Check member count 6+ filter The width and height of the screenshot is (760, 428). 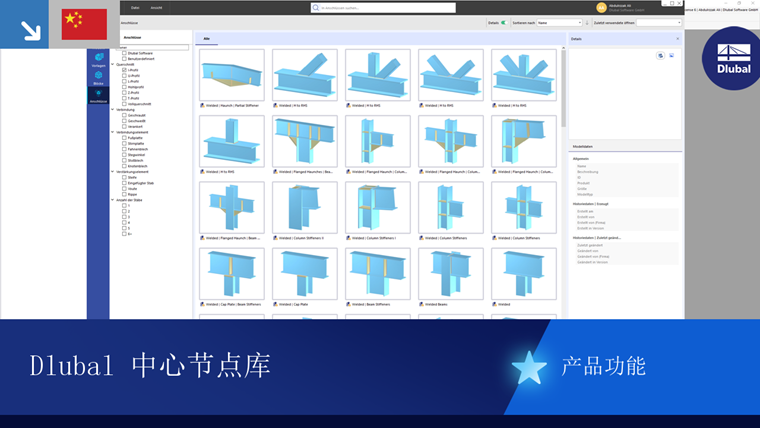pos(124,234)
